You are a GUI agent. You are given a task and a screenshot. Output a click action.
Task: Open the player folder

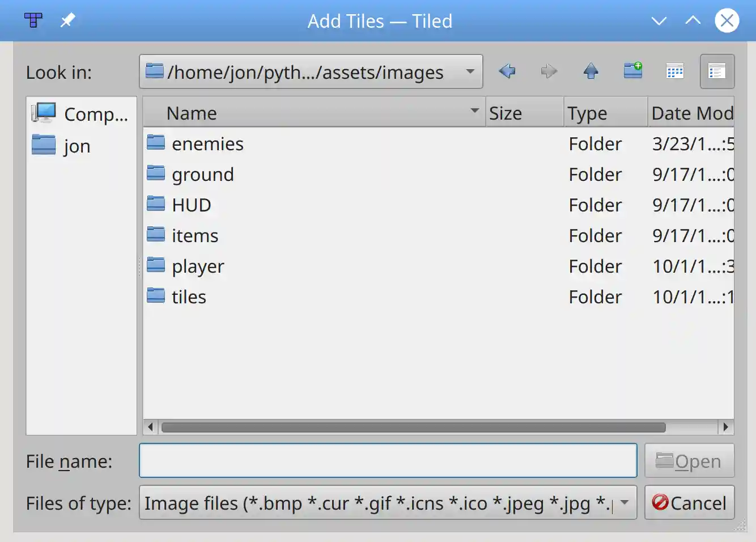197,266
